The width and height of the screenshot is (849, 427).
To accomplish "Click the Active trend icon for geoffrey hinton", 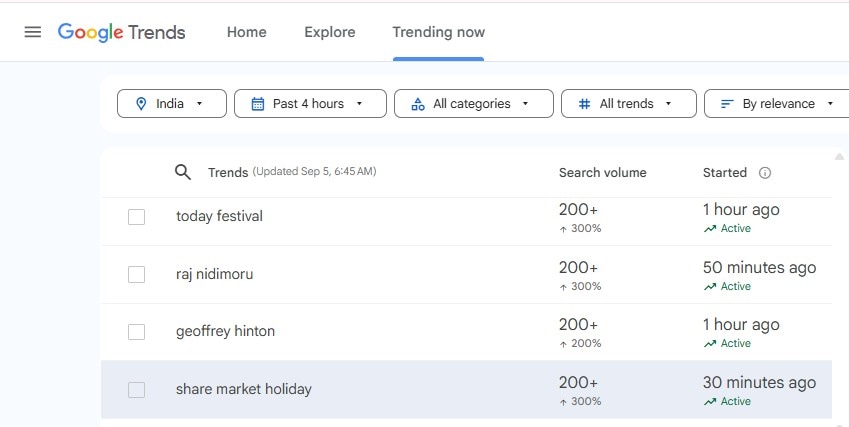I will pyautogui.click(x=709, y=344).
